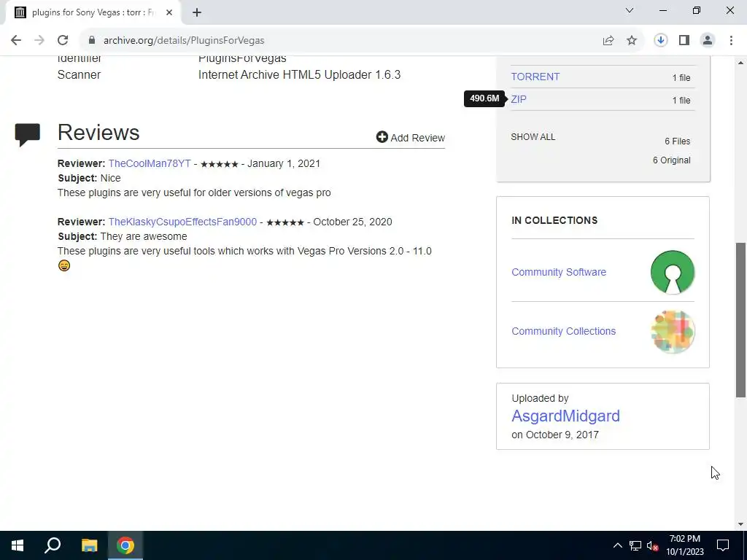
Task: Open a new browser tab
Action: tap(197, 12)
